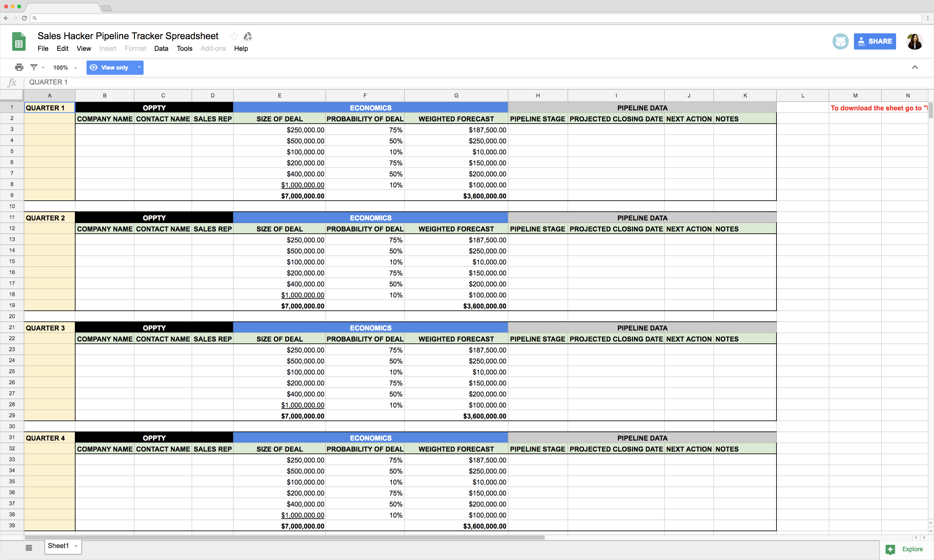
Task: Click the forward navigation arrow
Action: [x=15, y=19]
